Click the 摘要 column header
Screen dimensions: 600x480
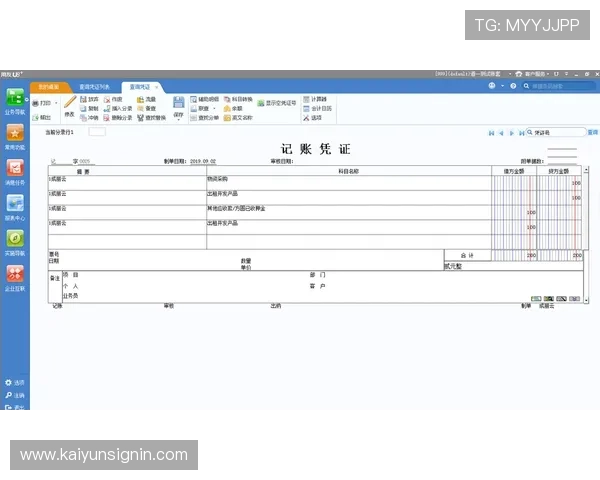click(x=127, y=171)
